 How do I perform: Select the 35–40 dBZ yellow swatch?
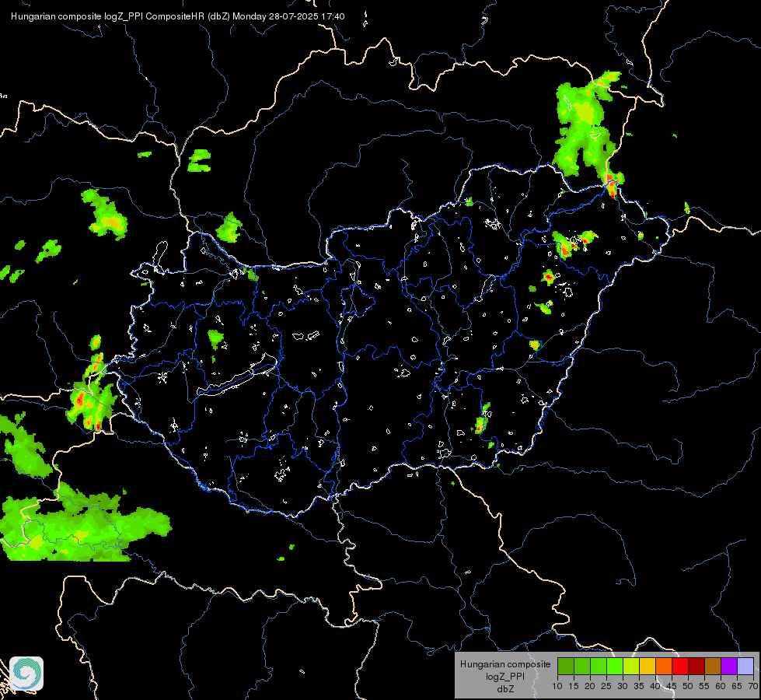tap(648, 666)
